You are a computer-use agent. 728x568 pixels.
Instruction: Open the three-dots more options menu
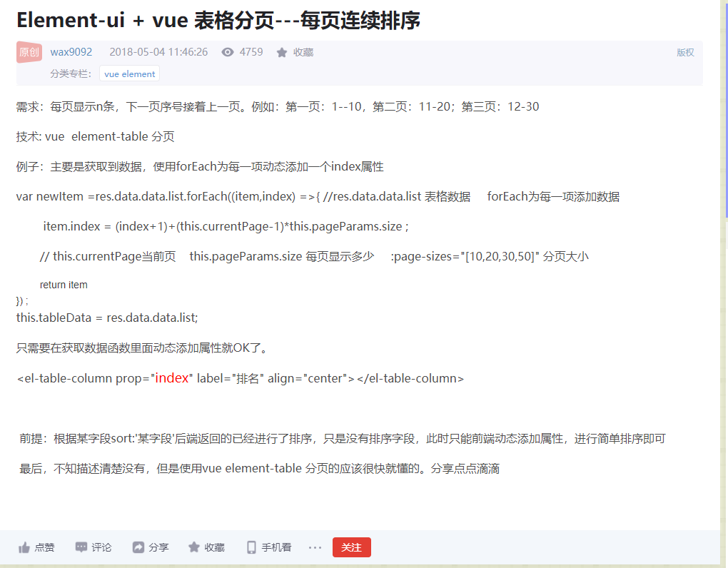click(x=315, y=547)
